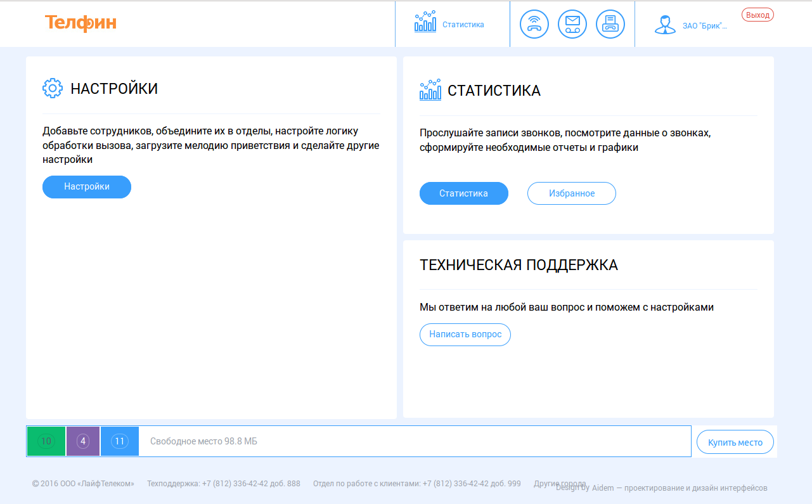Select Отдел по работе с клиентами phone text

417,484
